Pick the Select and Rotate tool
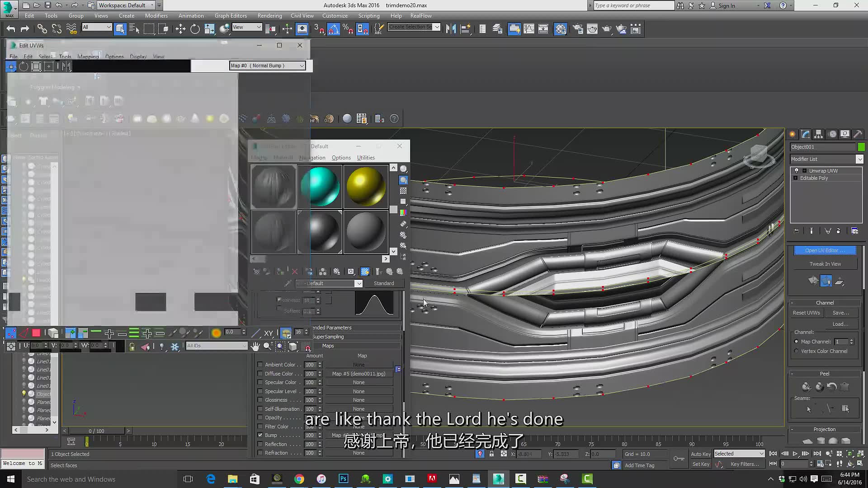Viewport: 868px width, 488px height. 195,29
